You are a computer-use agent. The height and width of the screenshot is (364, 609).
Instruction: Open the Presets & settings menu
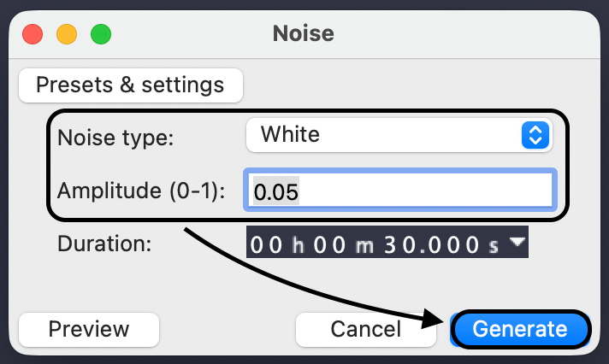130,85
